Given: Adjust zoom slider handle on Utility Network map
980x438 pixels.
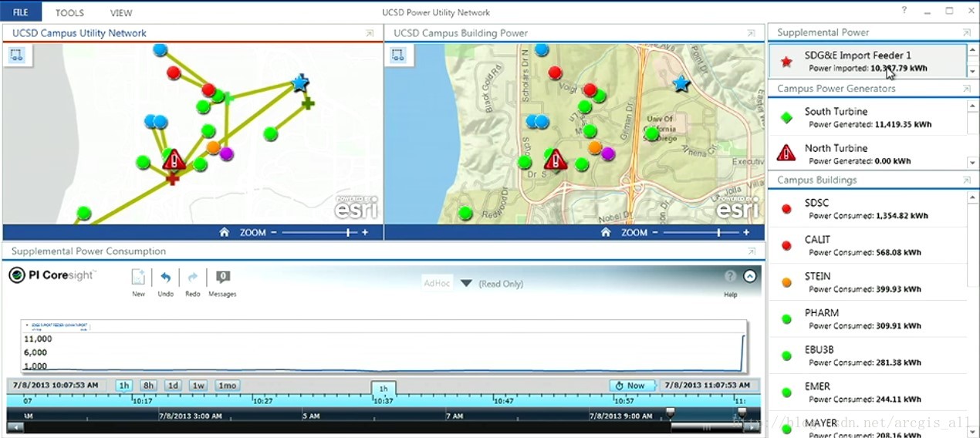Looking at the screenshot, I should (348, 232).
